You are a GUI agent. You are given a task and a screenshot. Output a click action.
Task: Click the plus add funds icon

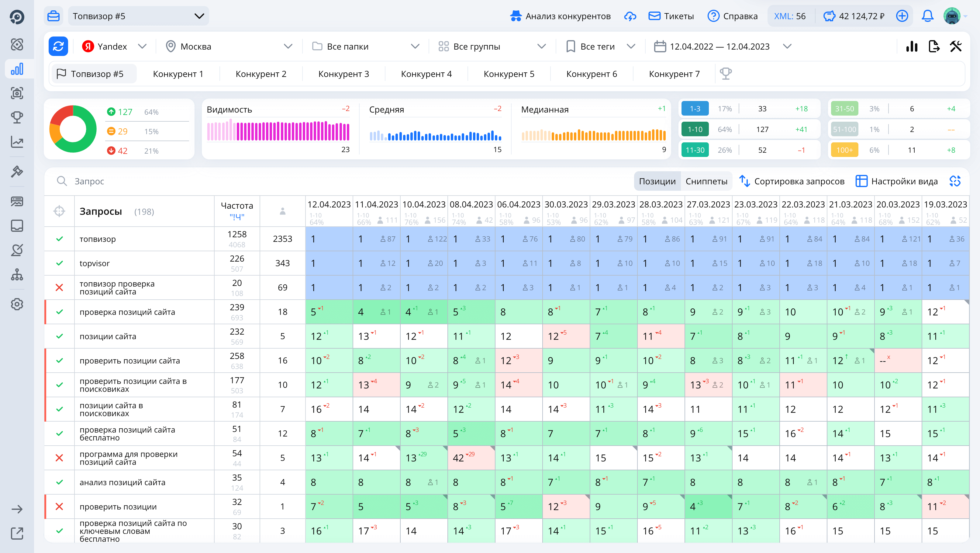pyautogui.click(x=902, y=16)
